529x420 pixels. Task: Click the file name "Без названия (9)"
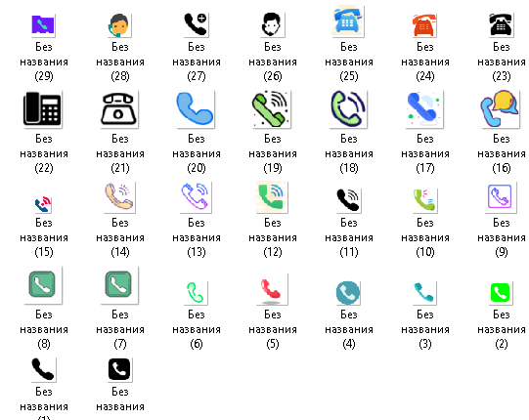502,237
